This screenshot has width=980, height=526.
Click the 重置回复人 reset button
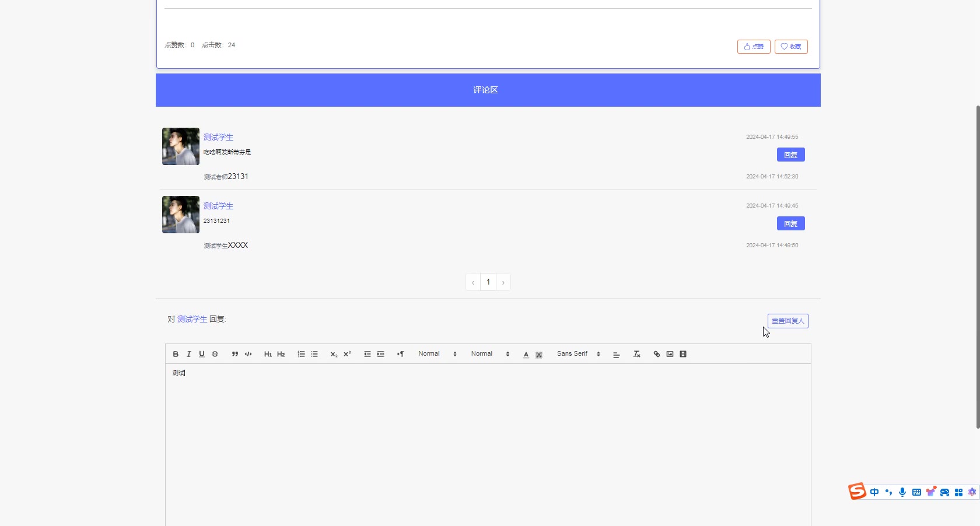[788, 321]
